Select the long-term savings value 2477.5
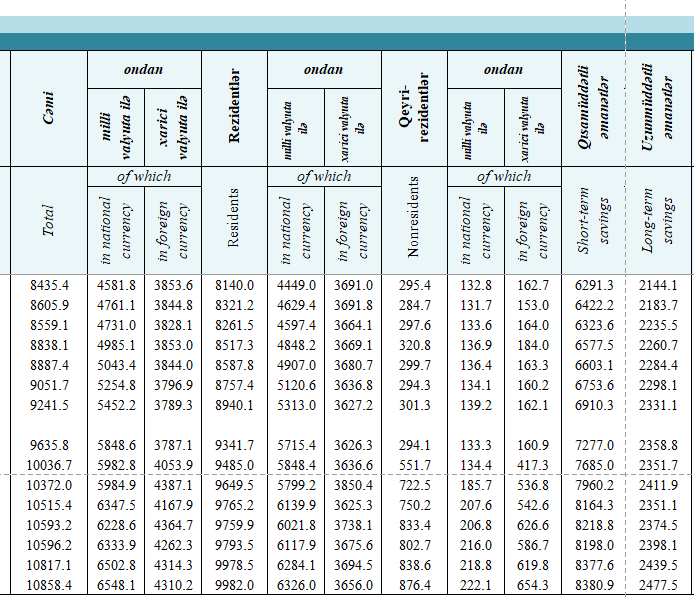Image resolution: width=694 pixels, height=598 pixels. (659, 585)
